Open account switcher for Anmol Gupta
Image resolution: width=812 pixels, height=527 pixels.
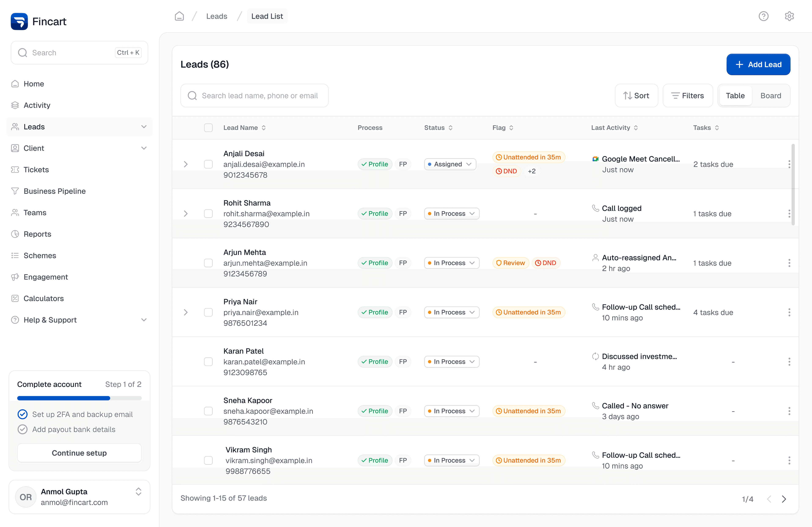pos(138,492)
